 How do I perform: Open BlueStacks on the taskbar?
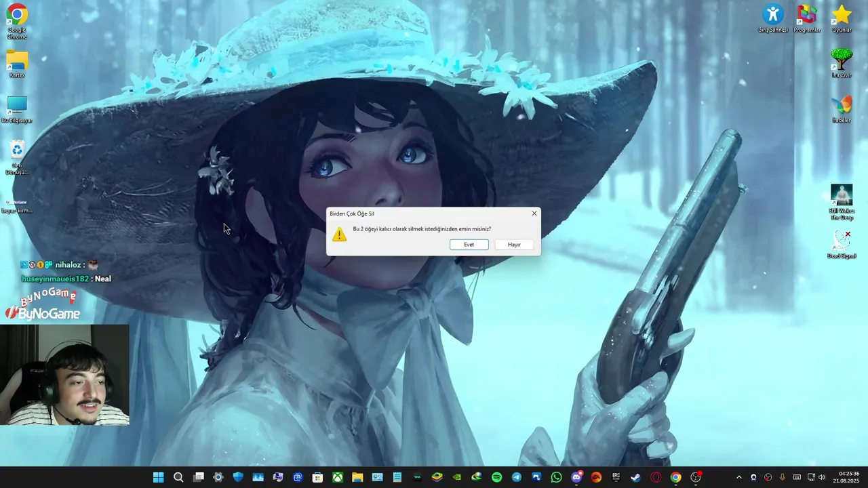click(x=437, y=477)
